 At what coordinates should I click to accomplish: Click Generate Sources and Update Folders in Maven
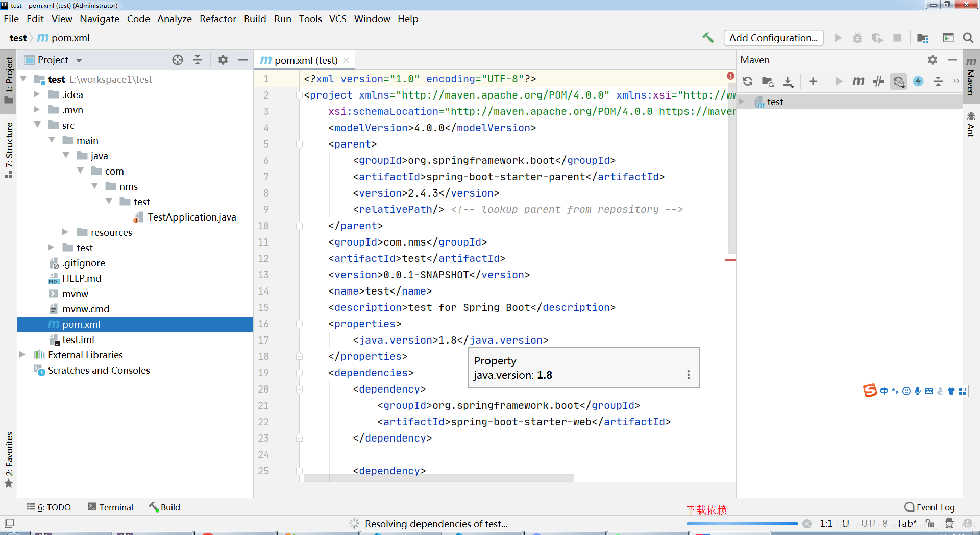pos(768,81)
